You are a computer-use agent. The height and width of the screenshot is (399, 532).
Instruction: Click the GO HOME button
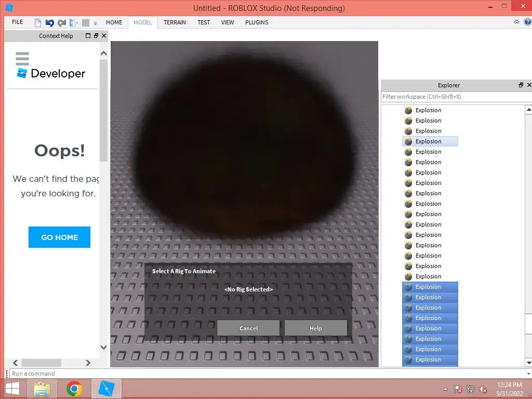59,237
